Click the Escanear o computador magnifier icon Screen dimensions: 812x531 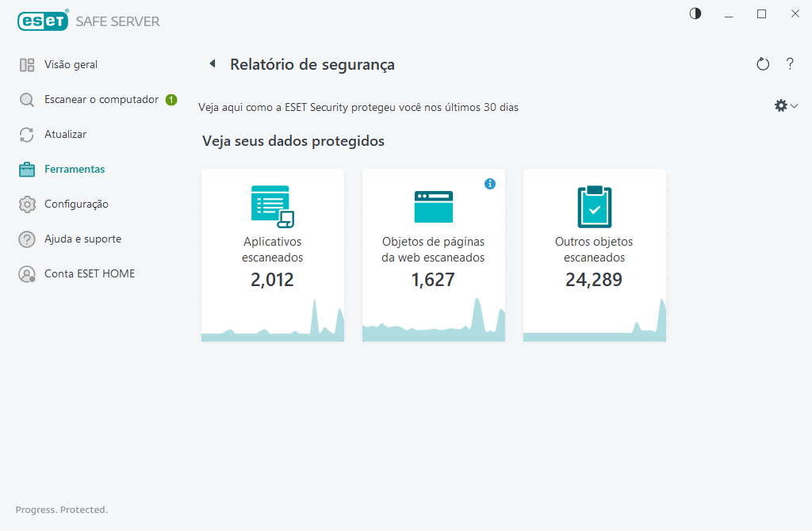(x=27, y=100)
